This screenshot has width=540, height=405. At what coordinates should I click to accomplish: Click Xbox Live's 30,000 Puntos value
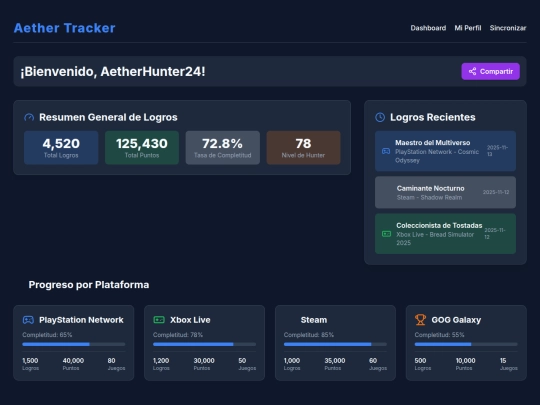[204, 361]
